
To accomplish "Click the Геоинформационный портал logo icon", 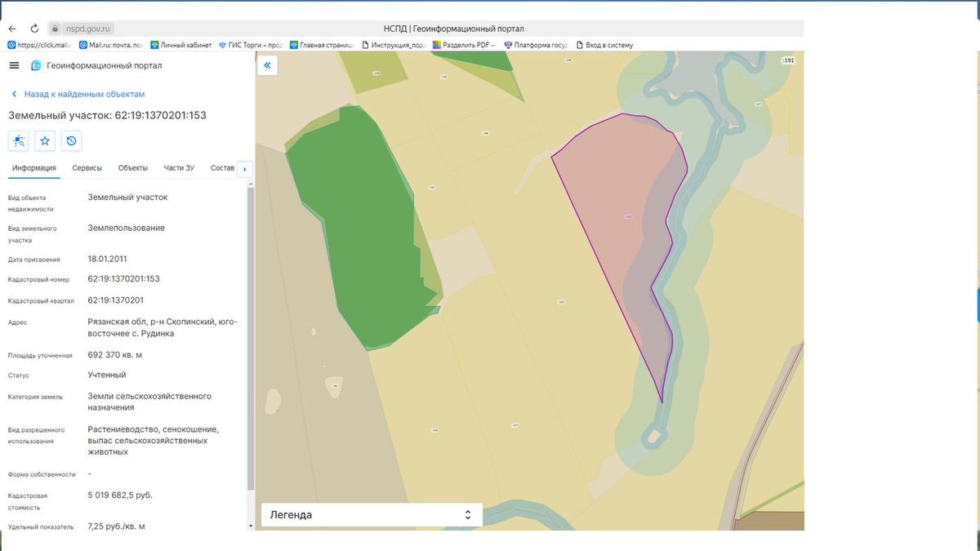I will [36, 65].
